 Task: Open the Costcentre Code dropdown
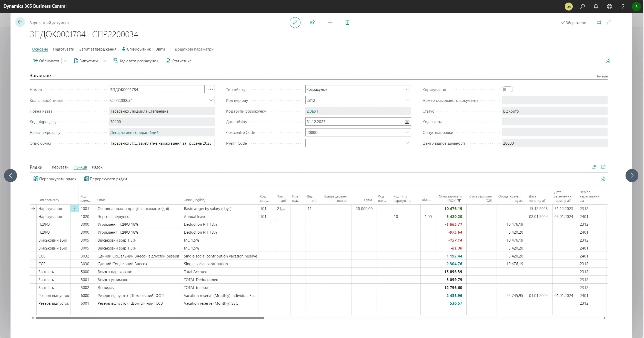click(x=407, y=133)
